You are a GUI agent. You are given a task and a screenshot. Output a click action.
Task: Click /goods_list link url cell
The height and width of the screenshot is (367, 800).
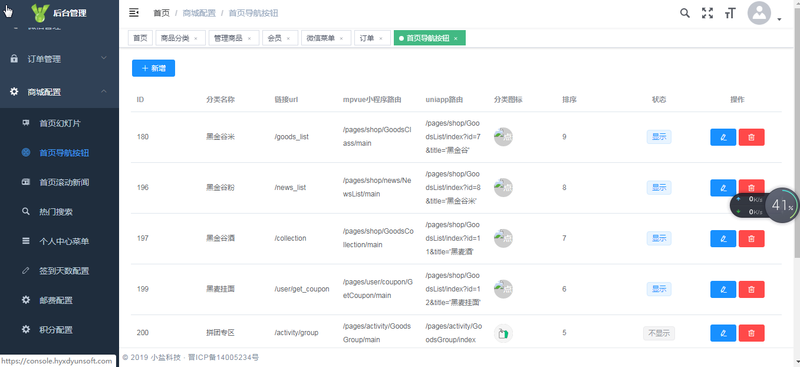[291, 137]
